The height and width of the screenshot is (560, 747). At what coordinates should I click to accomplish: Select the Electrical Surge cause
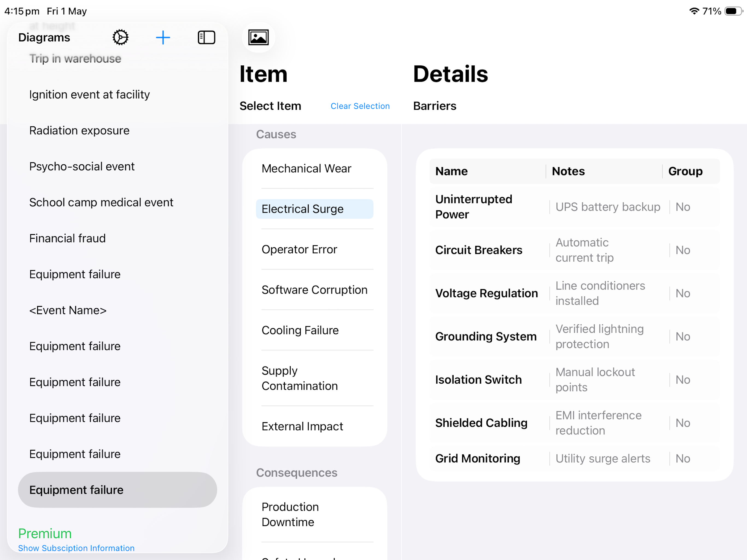tap(315, 209)
